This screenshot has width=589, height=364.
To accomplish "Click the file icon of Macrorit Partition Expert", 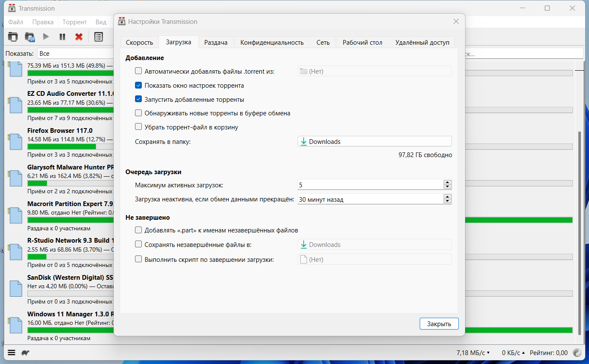I will point(15,215).
